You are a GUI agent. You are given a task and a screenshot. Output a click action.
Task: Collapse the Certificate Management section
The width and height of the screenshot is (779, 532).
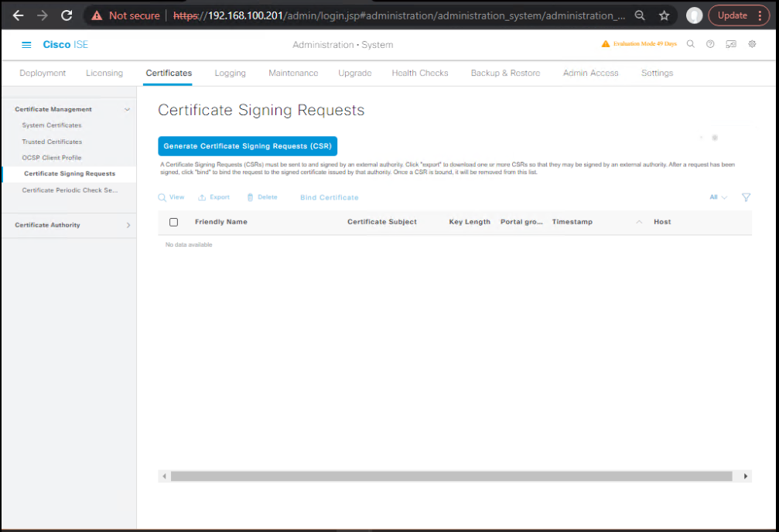point(127,109)
